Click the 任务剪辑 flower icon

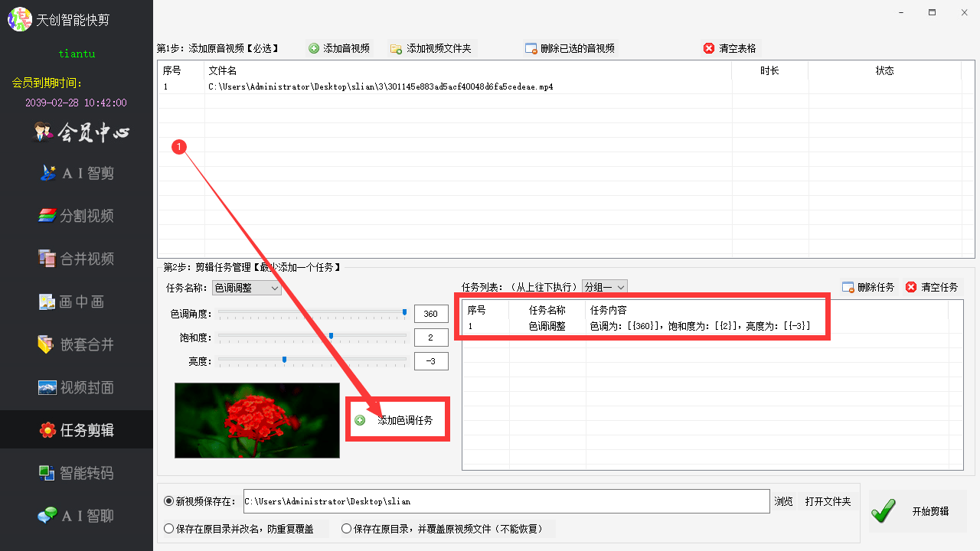(x=47, y=430)
